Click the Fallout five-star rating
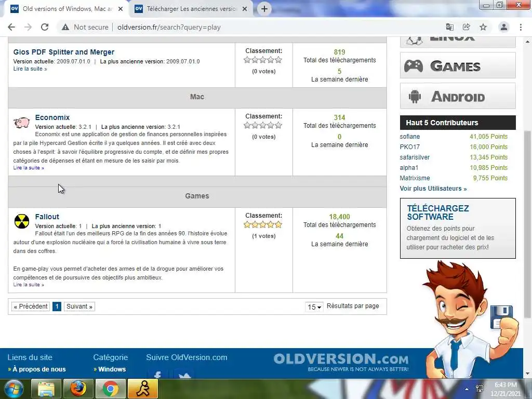The height and width of the screenshot is (399, 532). (x=263, y=224)
